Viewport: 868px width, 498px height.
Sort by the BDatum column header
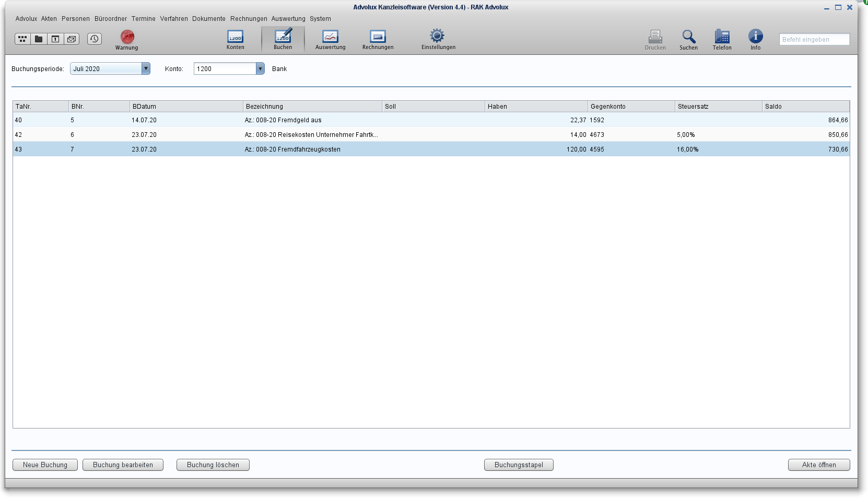tap(186, 106)
